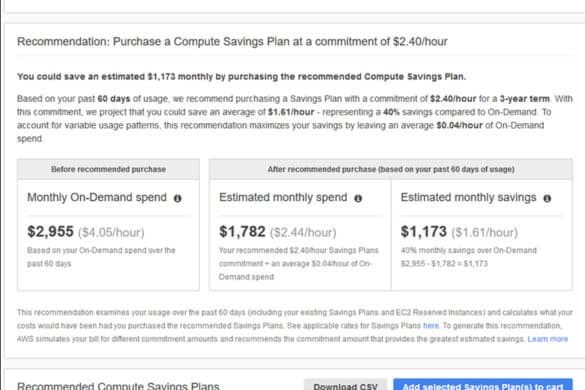
Task: Open the Learn more link
Action: click(548, 339)
